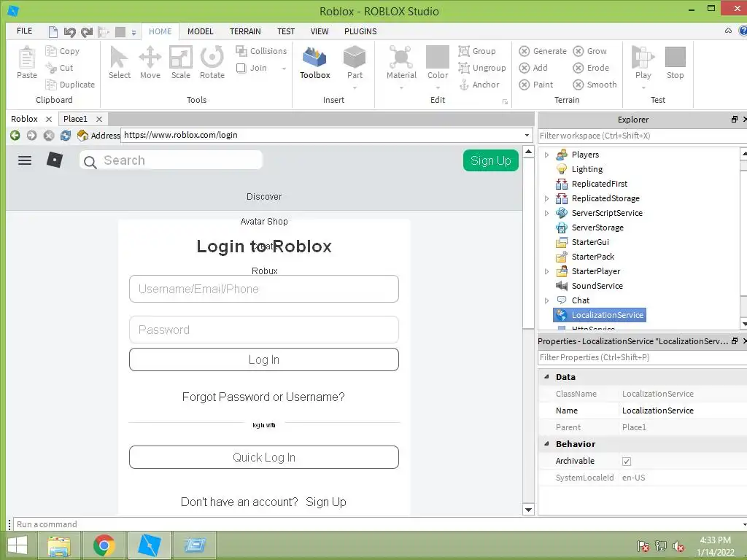
Task: Pick the Select tool arrow
Action: pyautogui.click(x=119, y=63)
